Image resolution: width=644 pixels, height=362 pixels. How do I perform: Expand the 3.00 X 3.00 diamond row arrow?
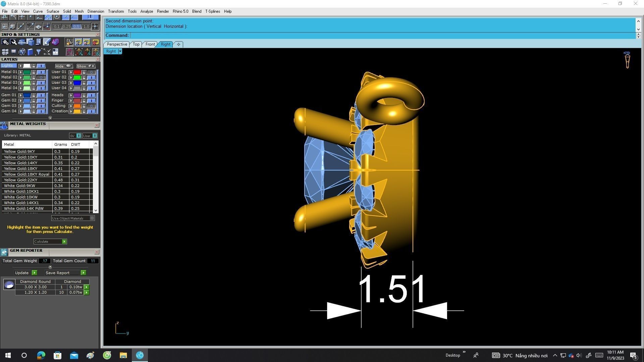[87, 287]
